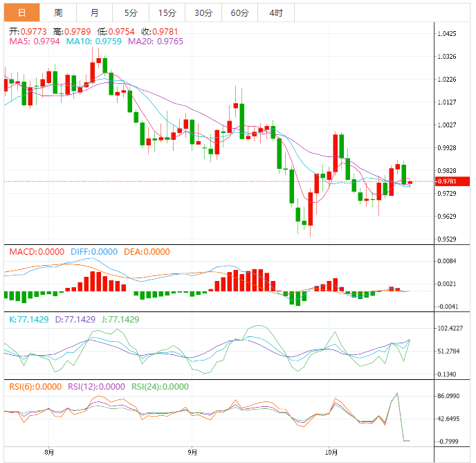Switch to the 月 monthly tab

(94, 12)
